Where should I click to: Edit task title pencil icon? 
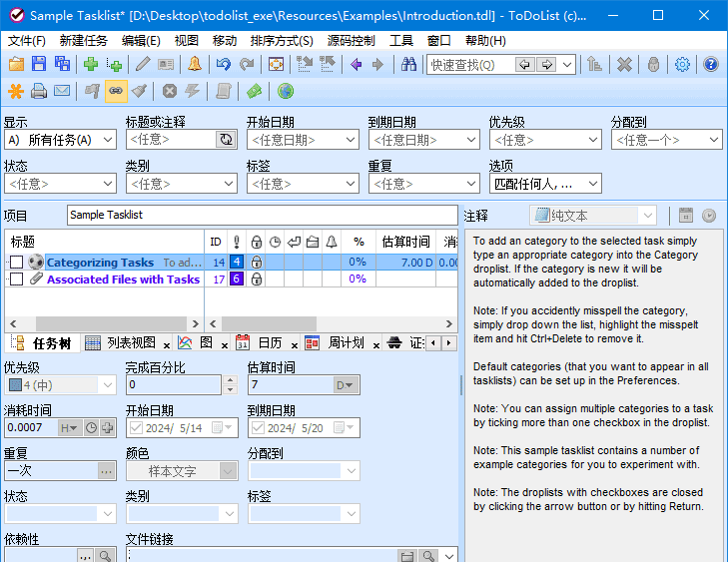(x=143, y=64)
